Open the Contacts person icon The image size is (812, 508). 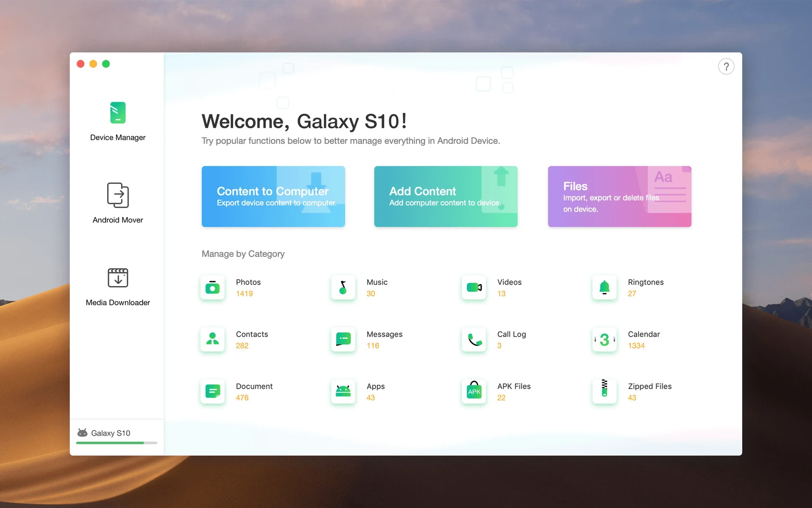(212, 340)
